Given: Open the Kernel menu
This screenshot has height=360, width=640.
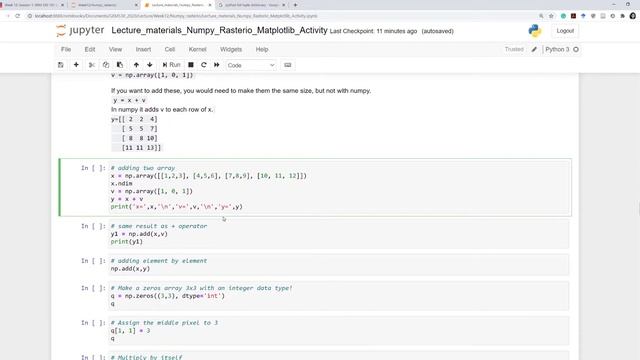Looking at the screenshot, I should [198, 49].
